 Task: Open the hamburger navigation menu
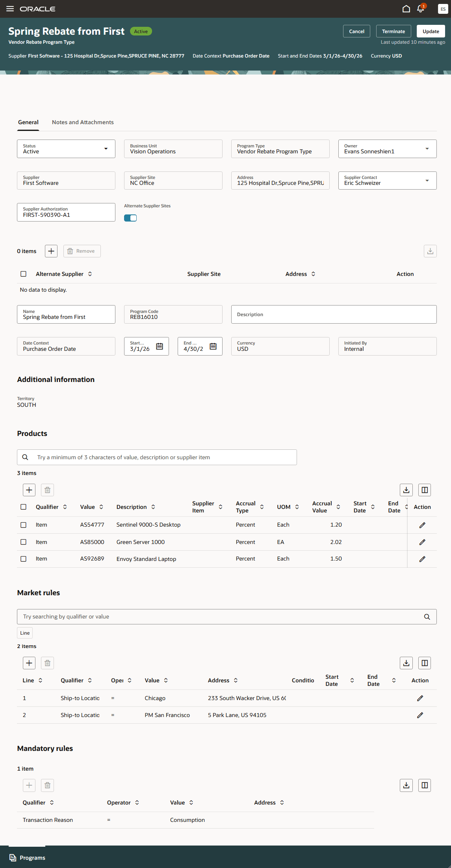(x=10, y=9)
